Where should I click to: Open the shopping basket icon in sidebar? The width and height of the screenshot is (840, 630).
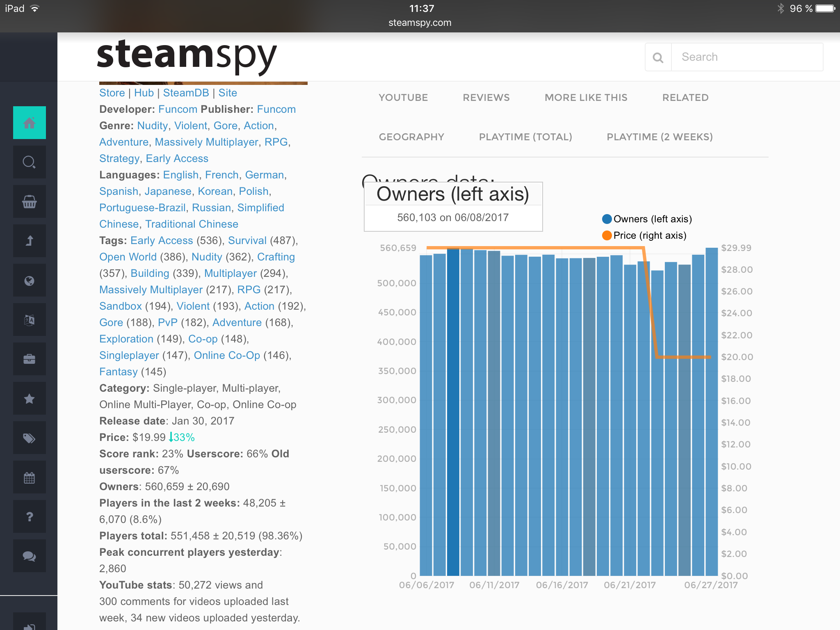pos(29,201)
